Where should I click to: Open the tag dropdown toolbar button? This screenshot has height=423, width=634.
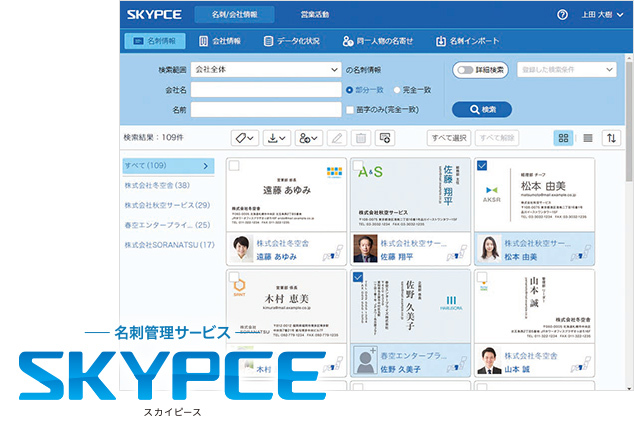coord(245,138)
